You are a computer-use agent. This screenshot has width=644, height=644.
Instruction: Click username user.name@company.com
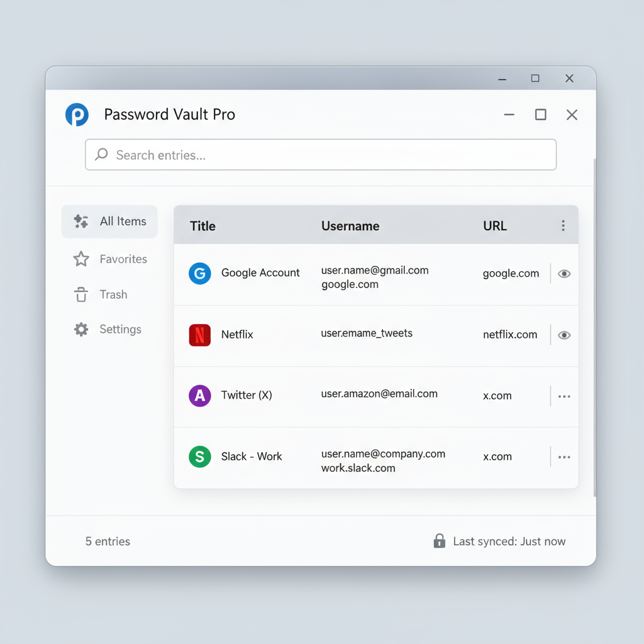(x=383, y=454)
